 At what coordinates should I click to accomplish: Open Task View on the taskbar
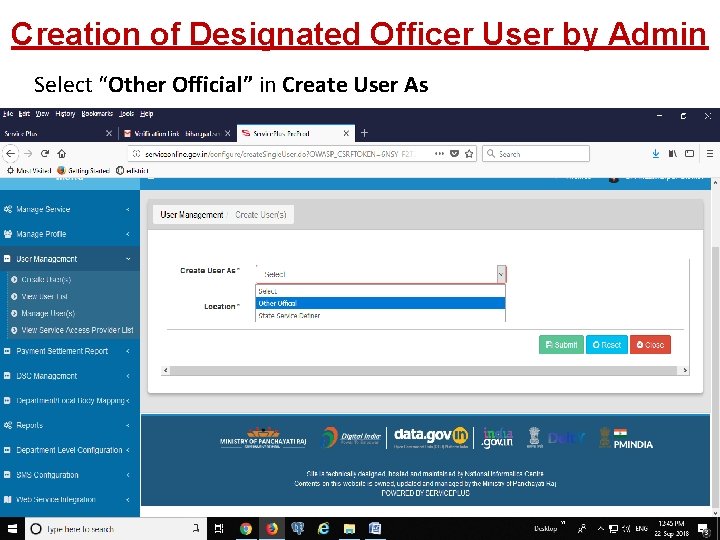click(x=219, y=529)
